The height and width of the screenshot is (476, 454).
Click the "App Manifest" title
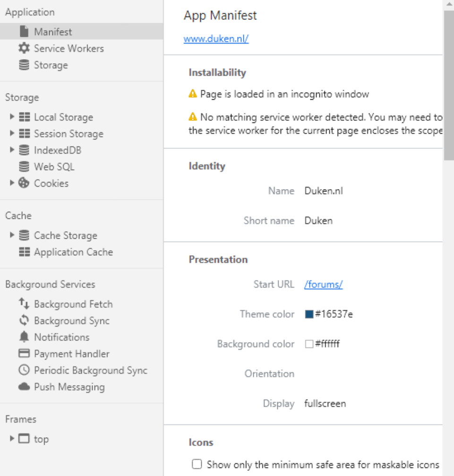point(220,15)
